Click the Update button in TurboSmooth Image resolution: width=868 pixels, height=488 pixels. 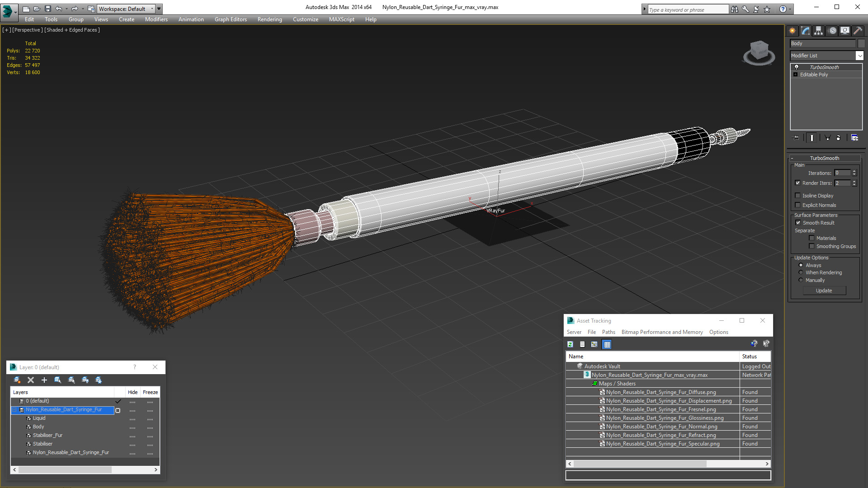[824, 291]
